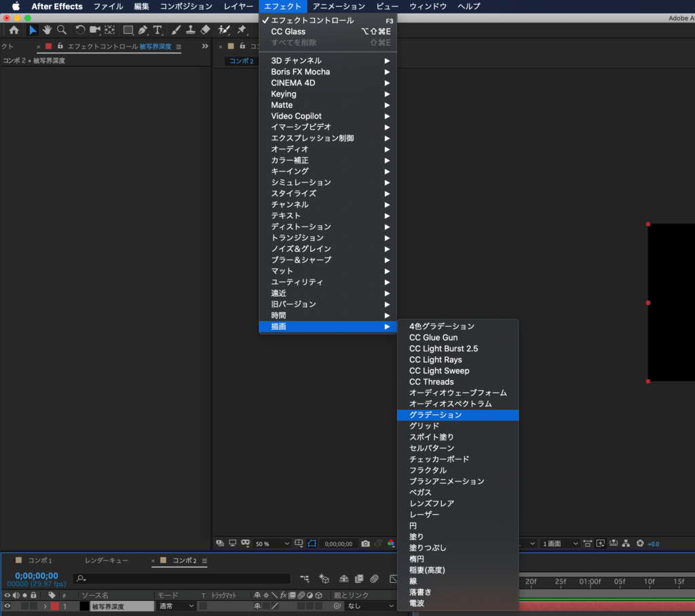
Task: Select the Selection arrow tool
Action: coord(33,30)
